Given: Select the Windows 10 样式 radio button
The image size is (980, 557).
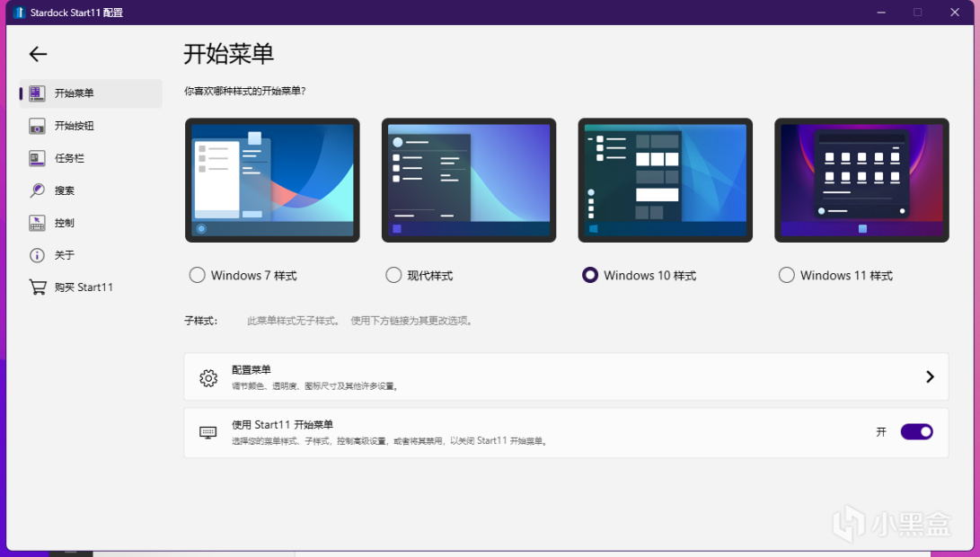Looking at the screenshot, I should pos(589,275).
